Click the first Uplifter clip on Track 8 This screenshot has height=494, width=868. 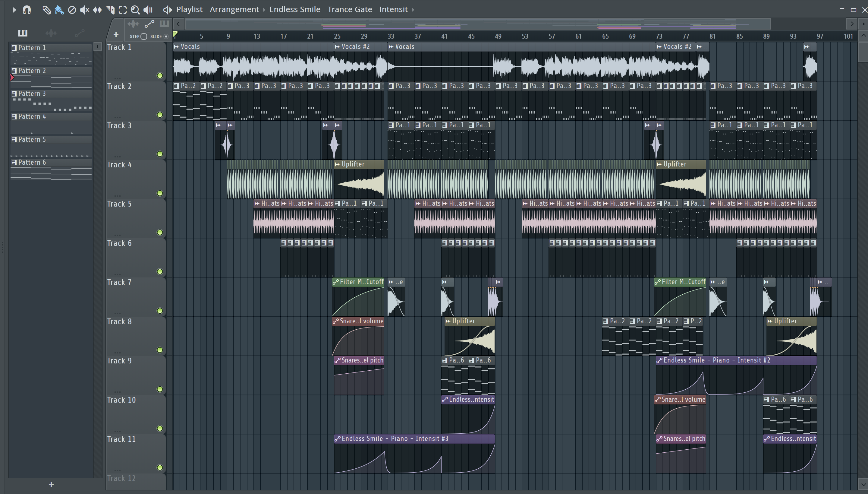click(470, 336)
